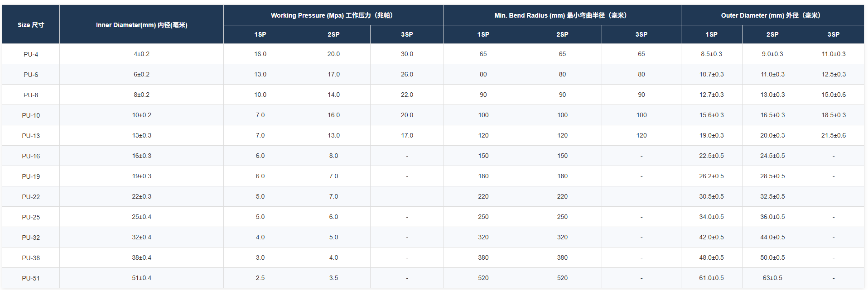Click the Inner Diameter(mm) column header
This screenshot has width=868, height=290.
tap(141, 25)
